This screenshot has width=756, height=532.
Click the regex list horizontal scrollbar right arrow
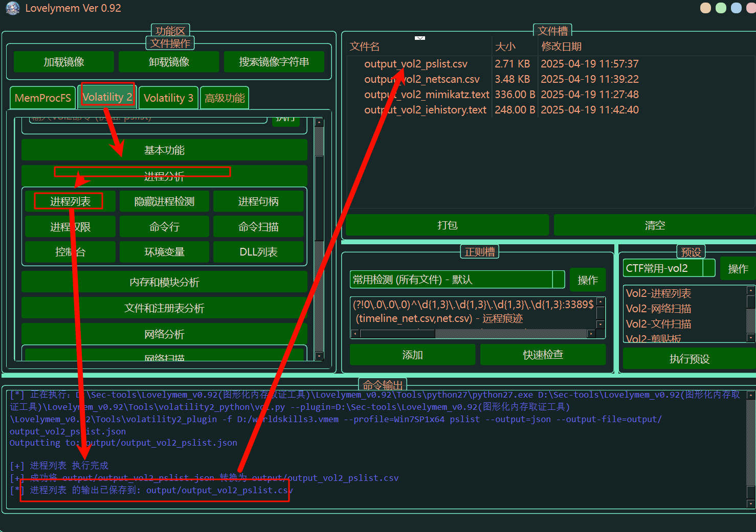pyautogui.click(x=591, y=334)
